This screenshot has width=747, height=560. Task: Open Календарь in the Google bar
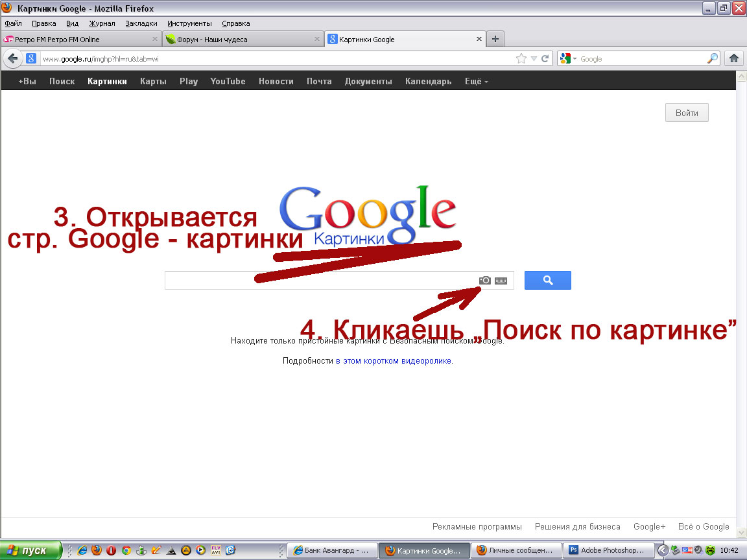click(x=428, y=82)
